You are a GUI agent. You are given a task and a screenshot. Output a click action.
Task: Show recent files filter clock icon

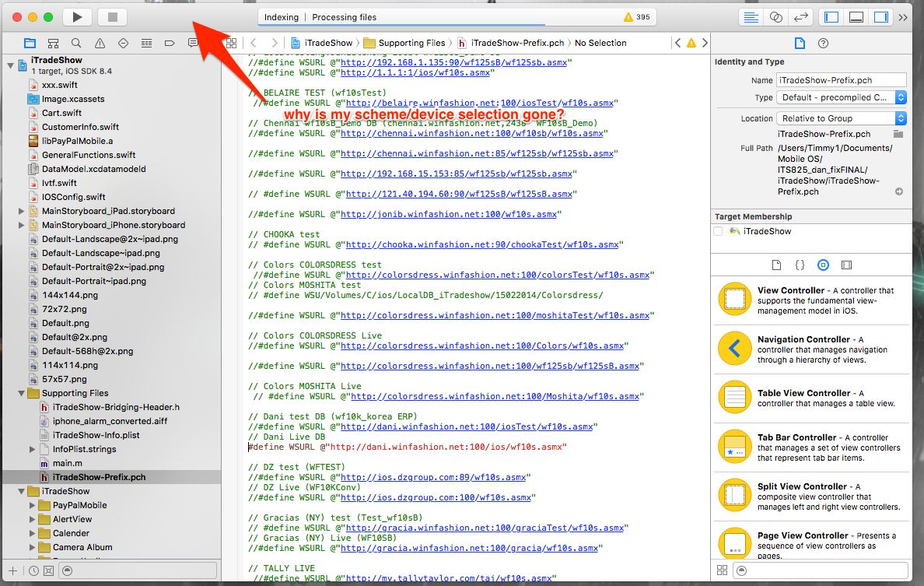[34, 570]
